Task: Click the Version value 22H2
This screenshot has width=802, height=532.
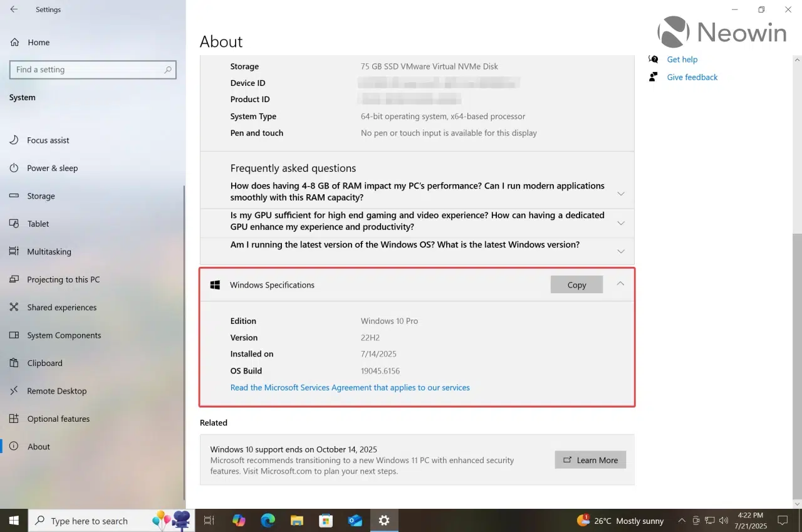Action: point(372,338)
